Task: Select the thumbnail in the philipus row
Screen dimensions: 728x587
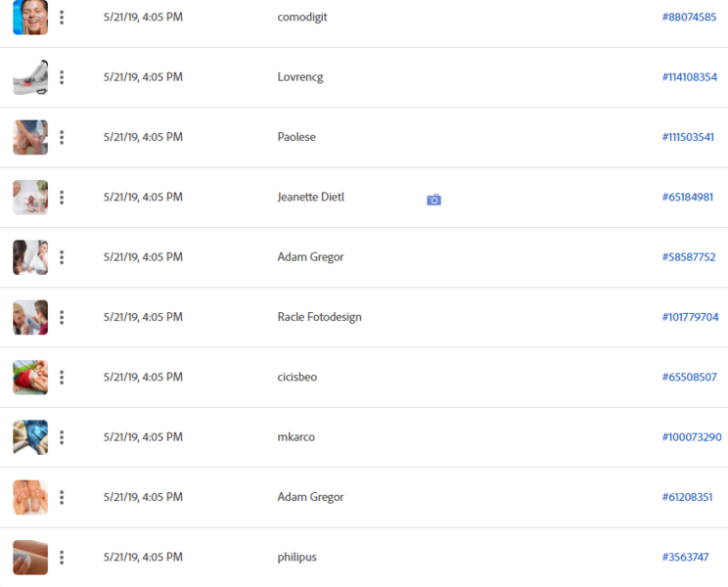Action: (x=30, y=558)
